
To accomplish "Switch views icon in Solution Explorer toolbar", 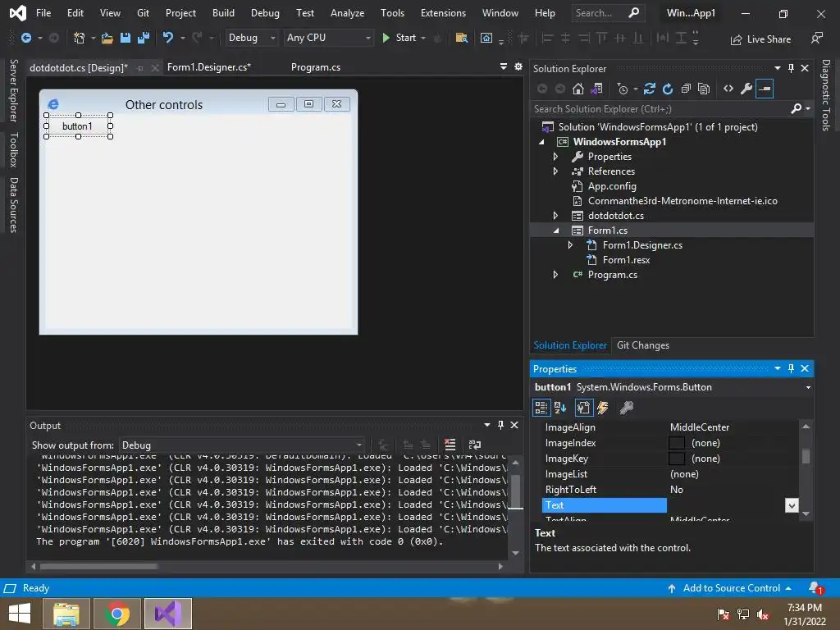I will click(596, 89).
